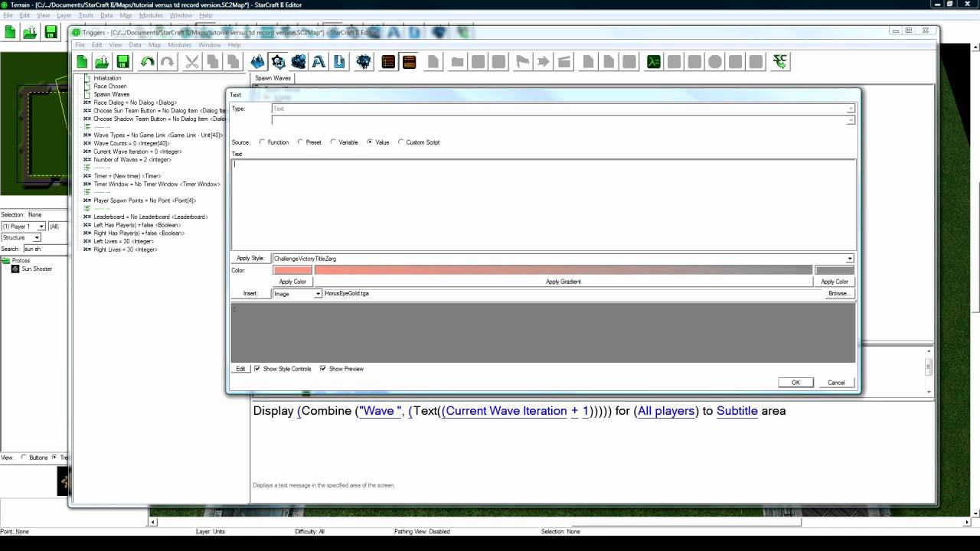Click the green compile check toolbar icon
This screenshot has height=551, width=980.
click(x=780, y=62)
